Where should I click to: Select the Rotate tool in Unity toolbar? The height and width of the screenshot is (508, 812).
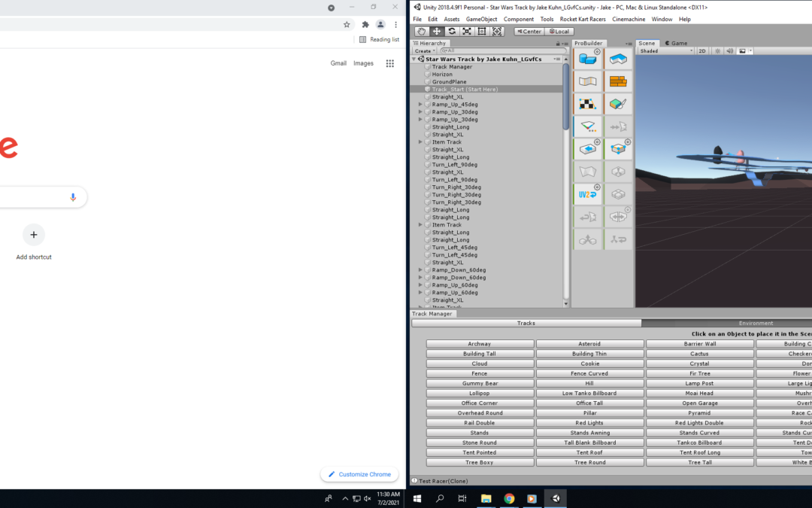tap(452, 32)
